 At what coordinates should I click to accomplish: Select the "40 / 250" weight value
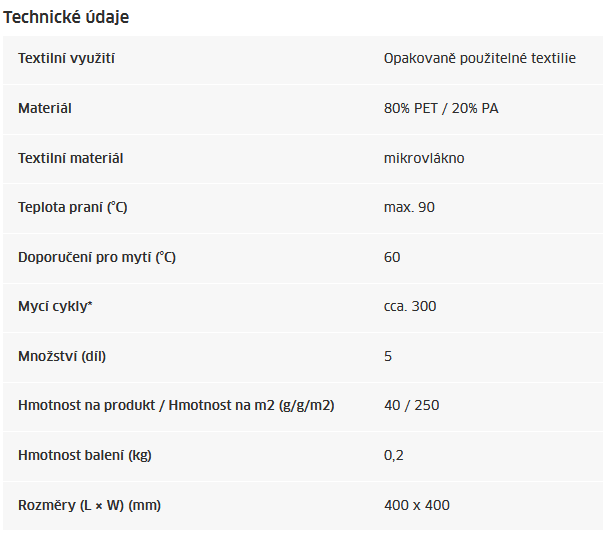tap(411, 405)
